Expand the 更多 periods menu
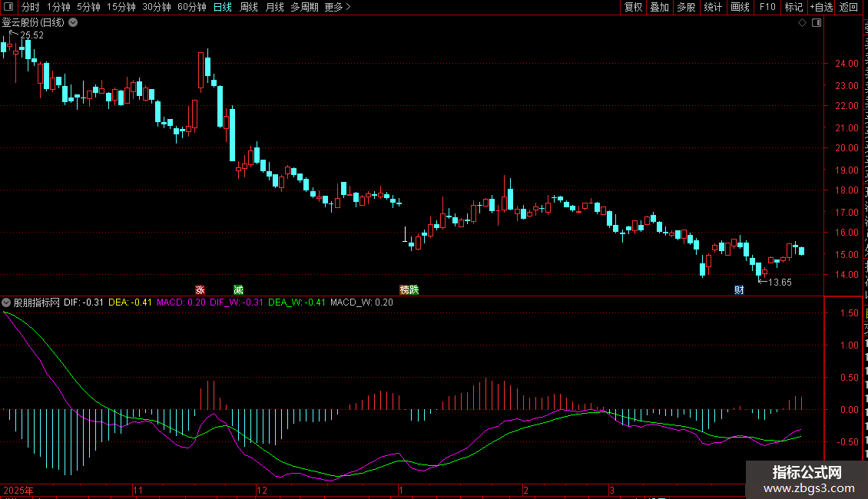This screenshot has height=499, width=868. coord(337,7)
